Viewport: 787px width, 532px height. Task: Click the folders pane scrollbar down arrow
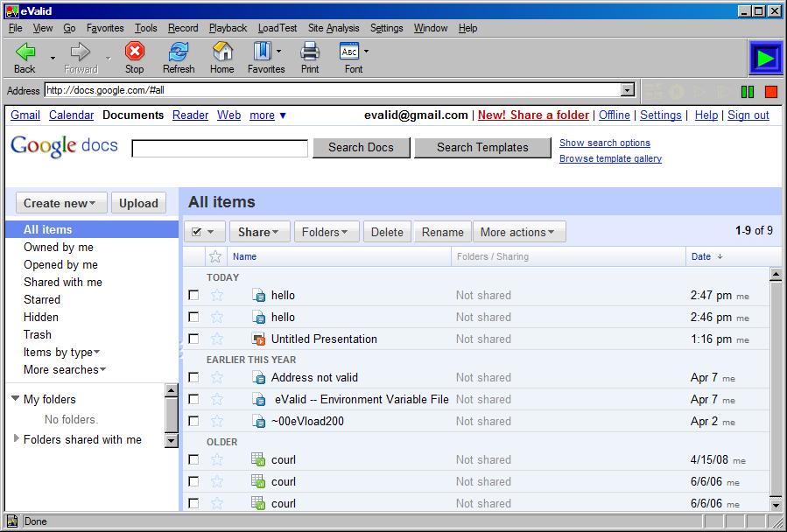[x=172, y=440]
